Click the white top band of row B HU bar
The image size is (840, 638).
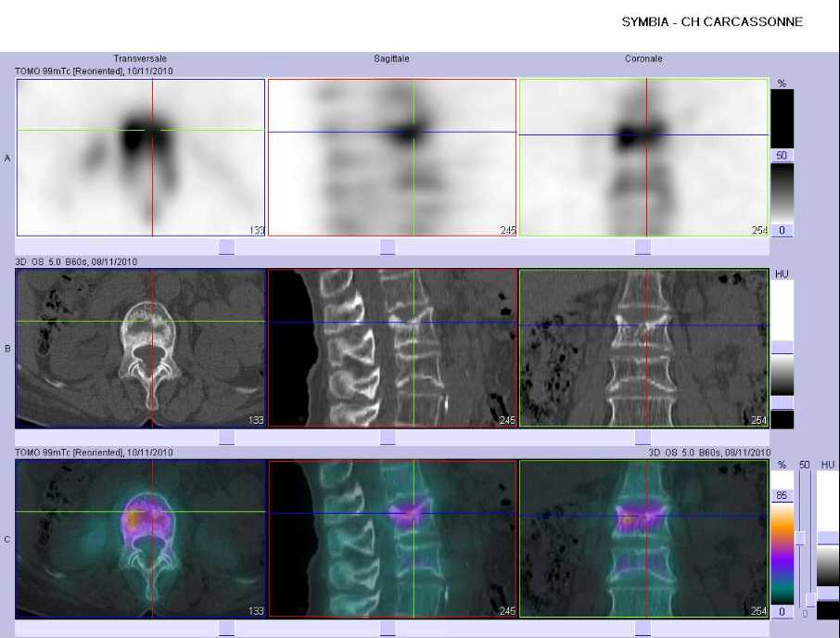click(783, 311)
